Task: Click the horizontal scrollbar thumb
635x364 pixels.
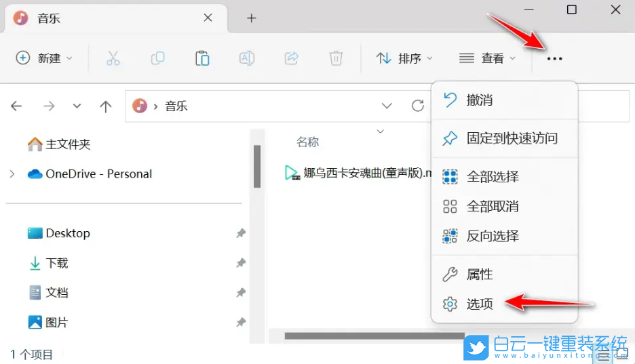Action: (x=374, y=336)
